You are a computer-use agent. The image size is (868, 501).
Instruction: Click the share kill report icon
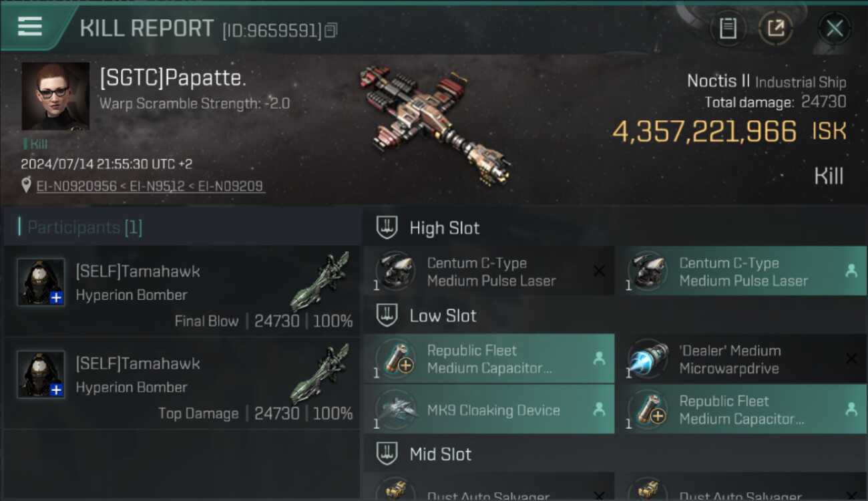775,28
